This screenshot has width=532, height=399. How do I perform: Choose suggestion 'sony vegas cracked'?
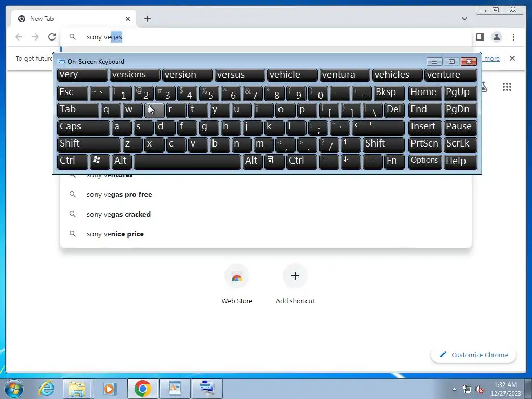click(265, 214)
